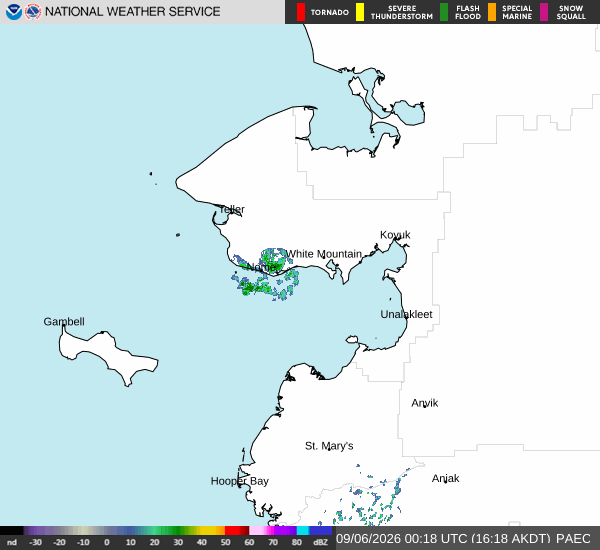Click the Teller city label
Viewport: 600px width, 550px height.
click(x=231, y=209)
